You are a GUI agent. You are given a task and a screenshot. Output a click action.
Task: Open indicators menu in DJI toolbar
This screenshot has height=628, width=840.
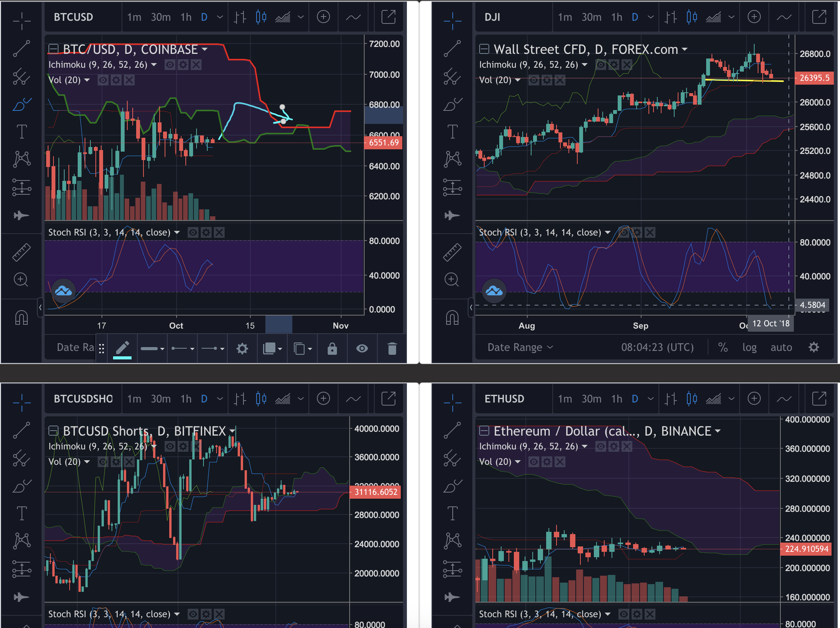784,17
